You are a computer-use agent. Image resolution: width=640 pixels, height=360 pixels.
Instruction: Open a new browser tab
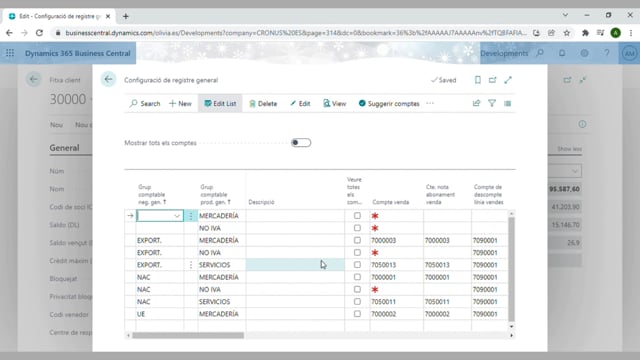pos(126,16)
